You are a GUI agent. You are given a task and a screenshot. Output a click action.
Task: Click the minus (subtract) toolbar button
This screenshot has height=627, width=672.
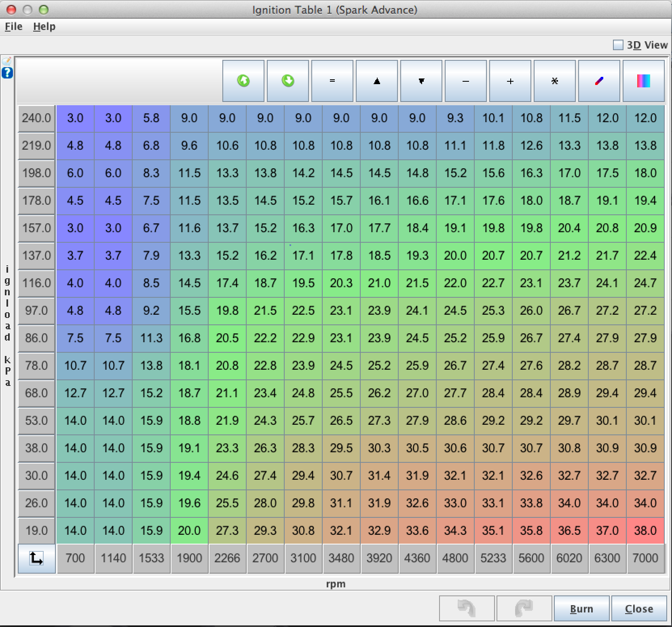pos(466,81)
